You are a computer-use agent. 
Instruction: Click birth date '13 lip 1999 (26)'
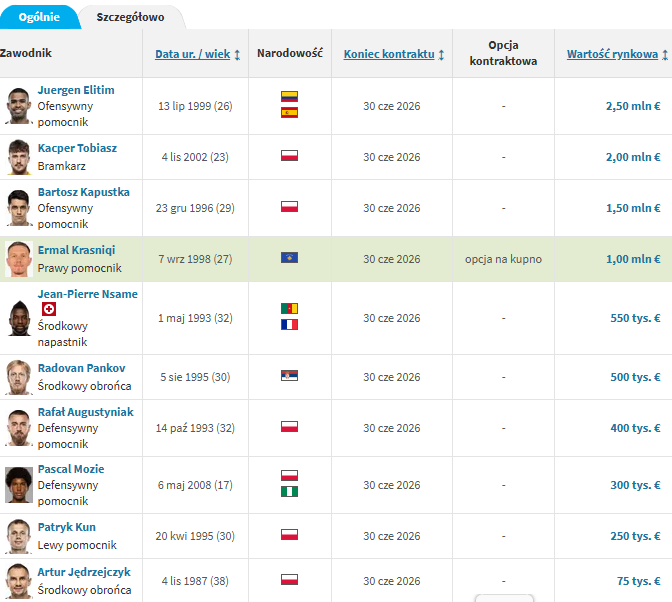point(195,106)
